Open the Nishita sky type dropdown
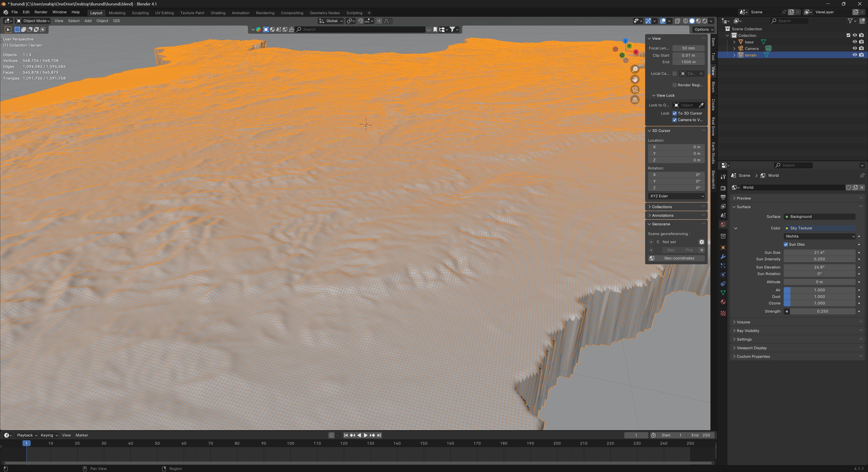868x472 pixels. (819, 236)
